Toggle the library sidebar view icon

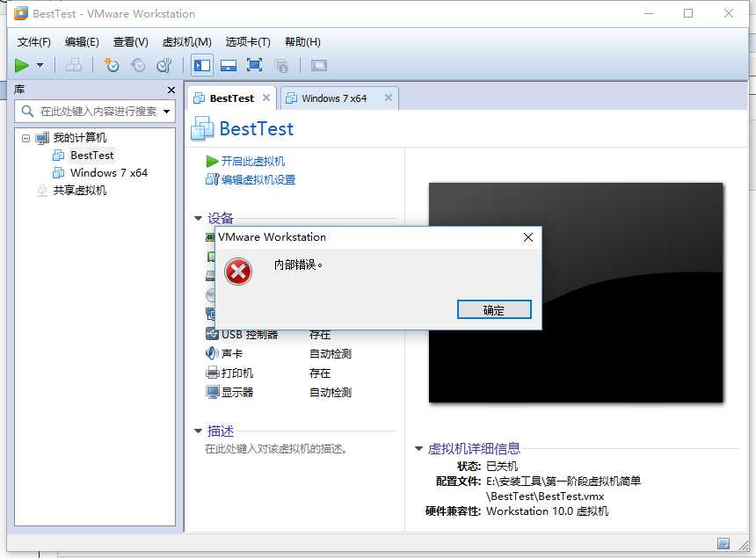[201, 65]
